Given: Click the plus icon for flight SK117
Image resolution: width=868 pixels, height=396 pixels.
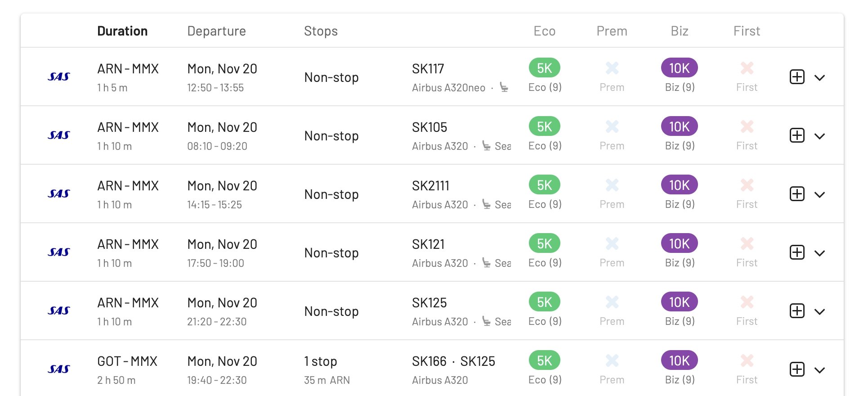Looking at the screenshot, I should coord(797,77).
